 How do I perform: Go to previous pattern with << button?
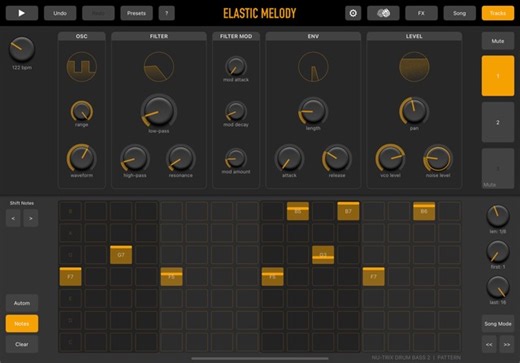489,344
